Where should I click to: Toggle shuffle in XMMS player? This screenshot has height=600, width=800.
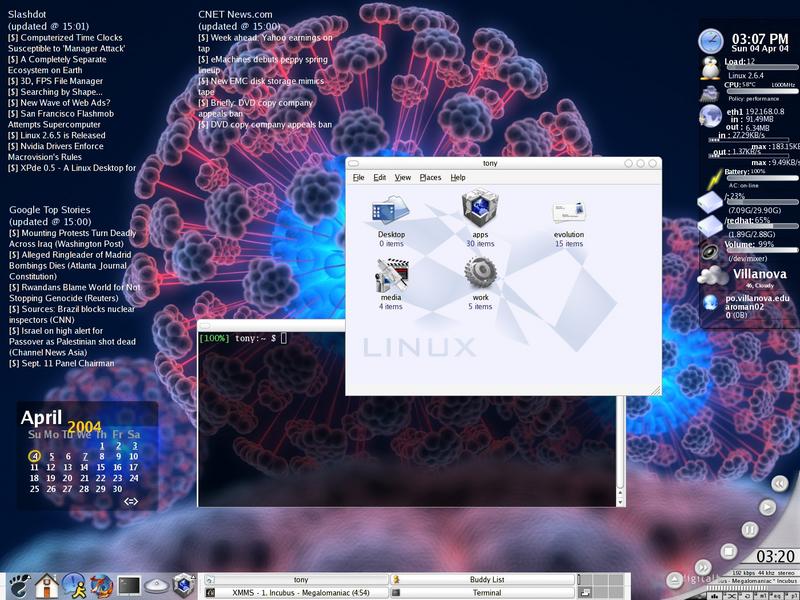731,596
